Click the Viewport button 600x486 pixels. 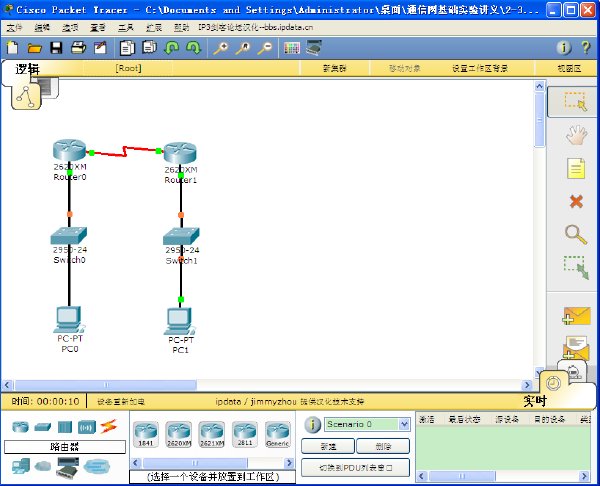click(569, 68)
